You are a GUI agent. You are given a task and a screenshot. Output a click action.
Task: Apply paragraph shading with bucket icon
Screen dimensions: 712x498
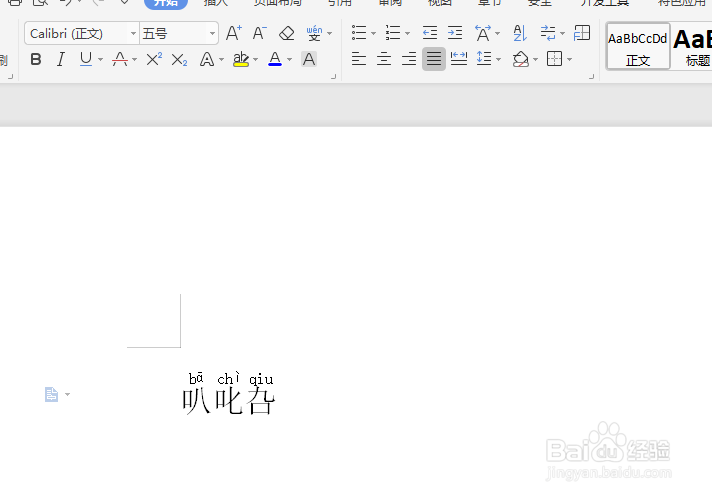520,59
